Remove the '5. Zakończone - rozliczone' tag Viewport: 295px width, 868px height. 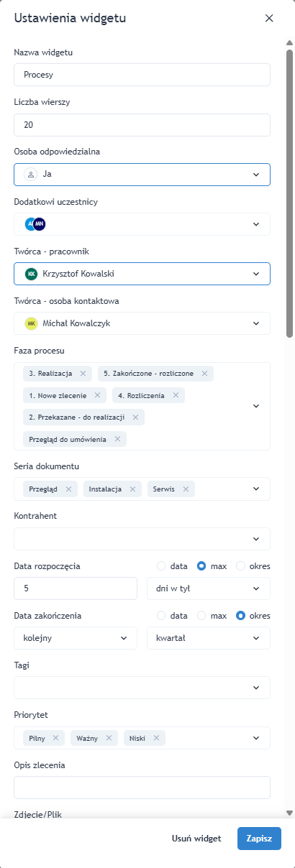(204, 374)
